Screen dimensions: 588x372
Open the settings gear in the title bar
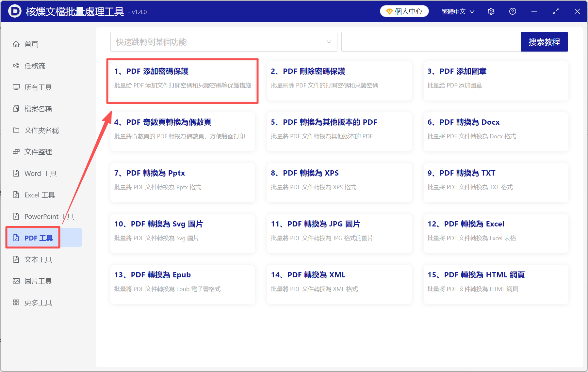point(491,11)
